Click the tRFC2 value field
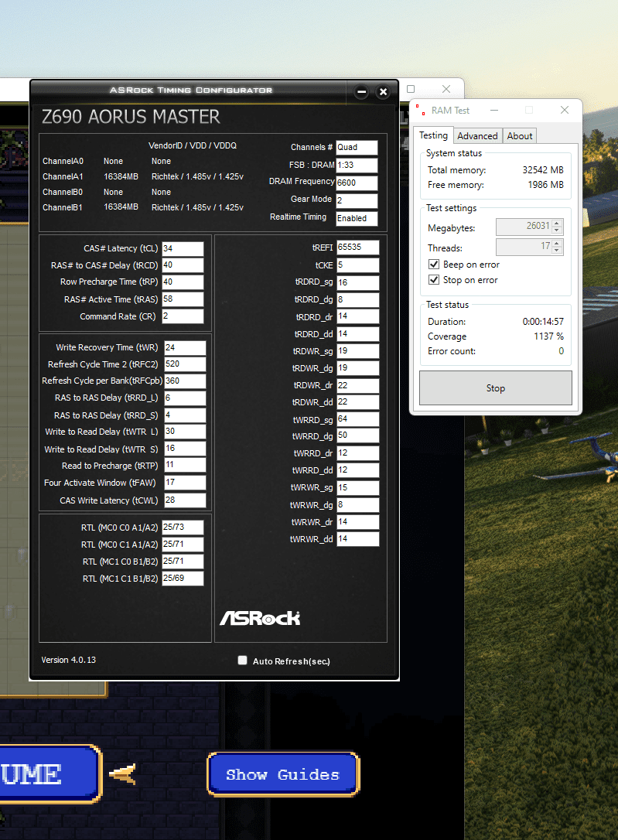Viewport: 618px width, 840px height. pyautogui.click(x=185, y=364)
